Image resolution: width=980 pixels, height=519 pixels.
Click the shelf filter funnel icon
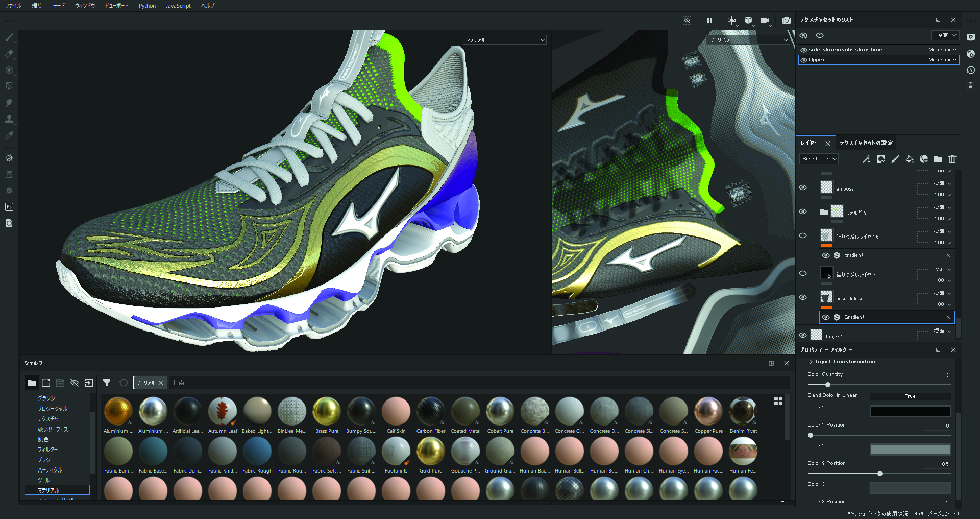[x=107, y=383]
